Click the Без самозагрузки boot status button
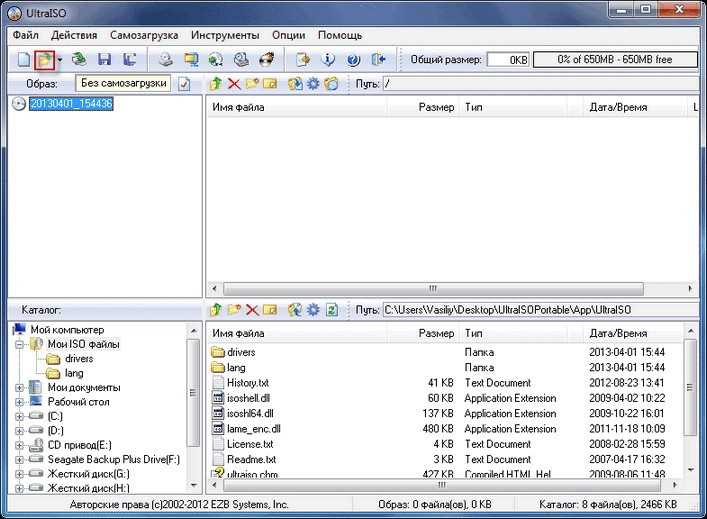Viewport: 707px width, 519px height. 124,83
